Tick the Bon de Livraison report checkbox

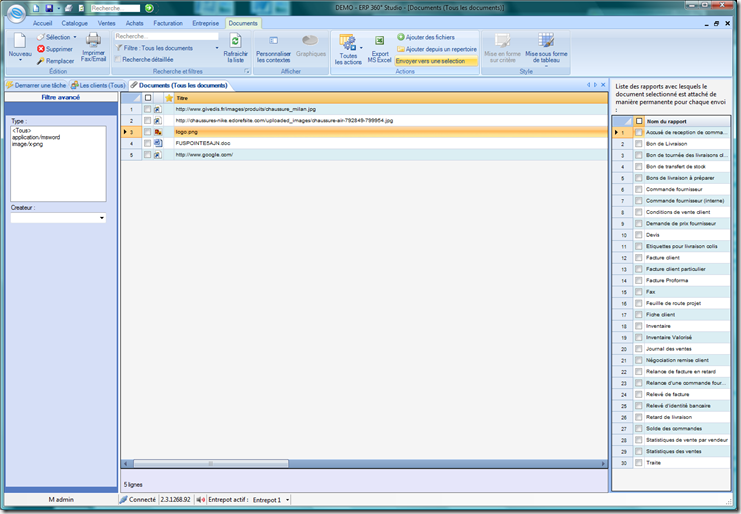pos(638,144)
